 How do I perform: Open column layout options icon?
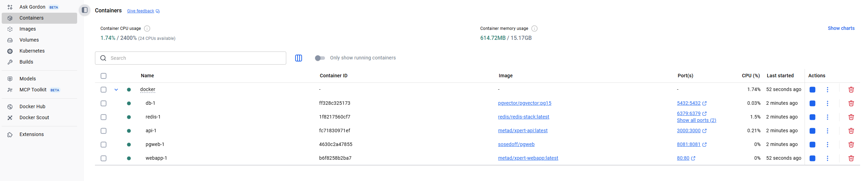coord(299,58)
